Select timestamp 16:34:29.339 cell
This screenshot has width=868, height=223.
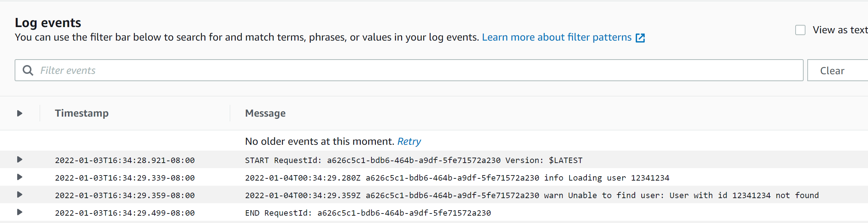pos(125,178)
